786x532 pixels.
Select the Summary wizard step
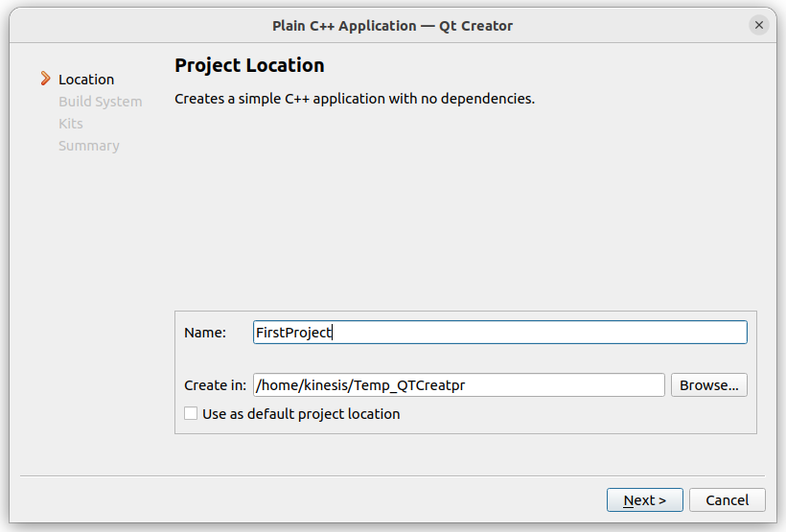(x=89, y=146)
